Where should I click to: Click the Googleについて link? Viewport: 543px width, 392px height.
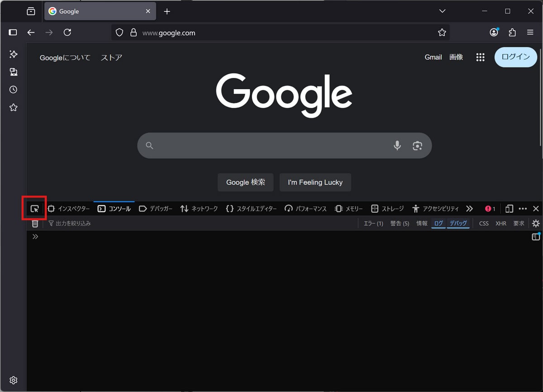tap(65, 57)
